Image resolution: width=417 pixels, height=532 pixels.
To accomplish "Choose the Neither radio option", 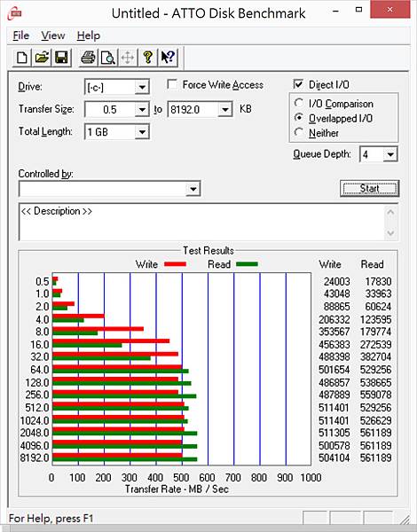I will point(298,132).
